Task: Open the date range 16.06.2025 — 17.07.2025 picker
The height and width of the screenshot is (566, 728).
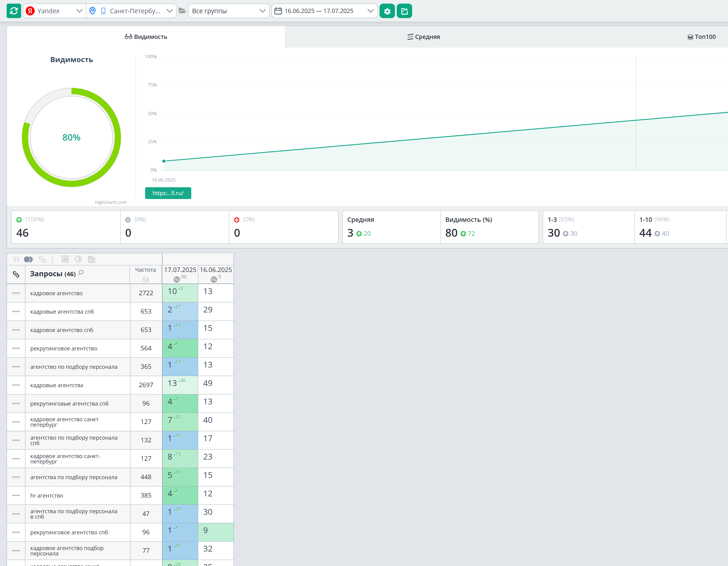Action: pos(324,11)
